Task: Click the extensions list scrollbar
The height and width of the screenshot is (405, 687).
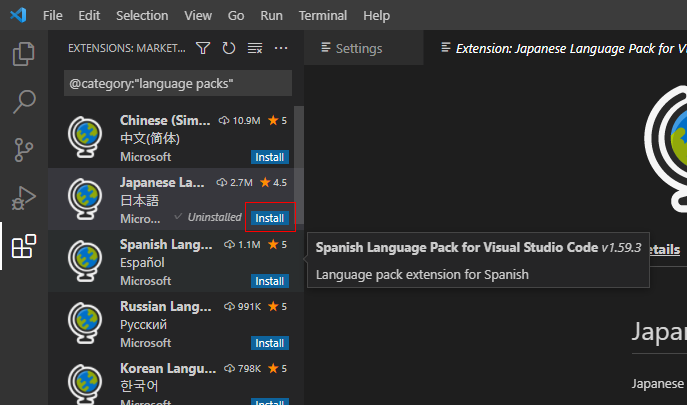Action: 299,164
